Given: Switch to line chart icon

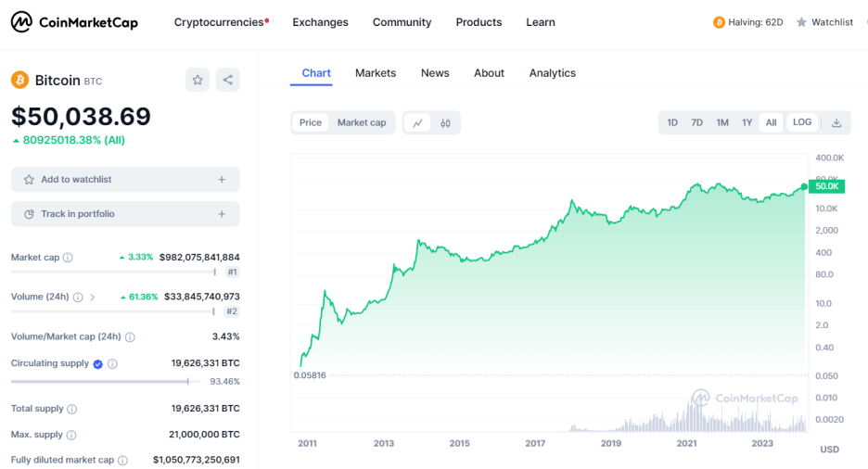Looking at the screenshot, I should [x=418, y=122].
